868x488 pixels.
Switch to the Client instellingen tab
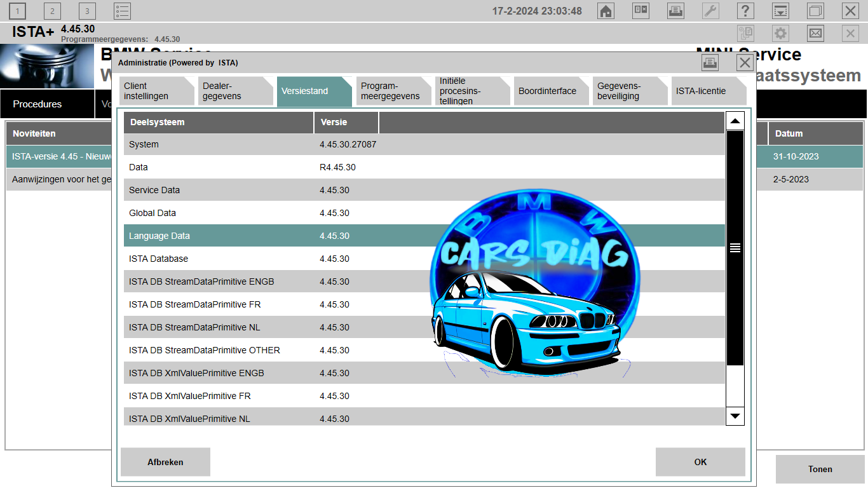click(x=156, y=91)
